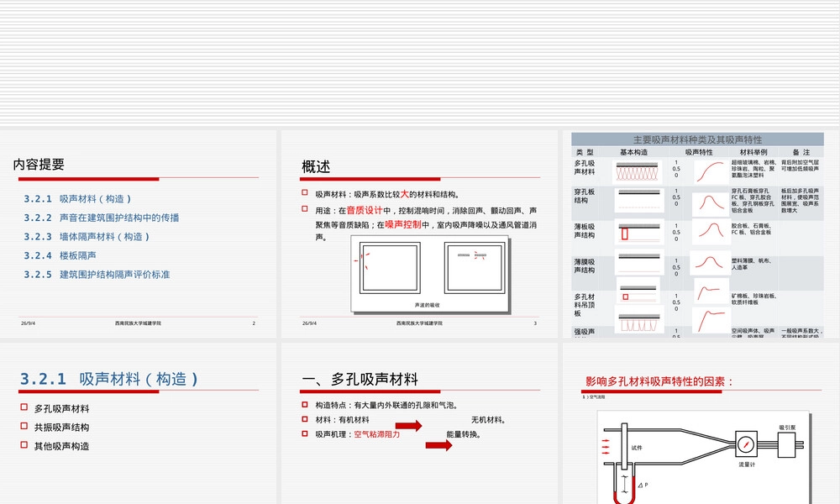Click the 多孔吸声材料 bullet in section slide
840x504 pixels.
click(x=61, y=408)
